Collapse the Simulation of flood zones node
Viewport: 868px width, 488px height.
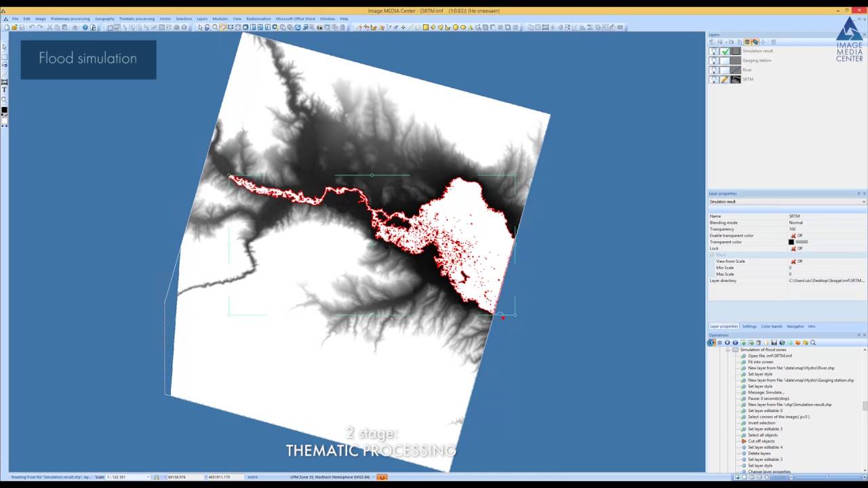728,350
